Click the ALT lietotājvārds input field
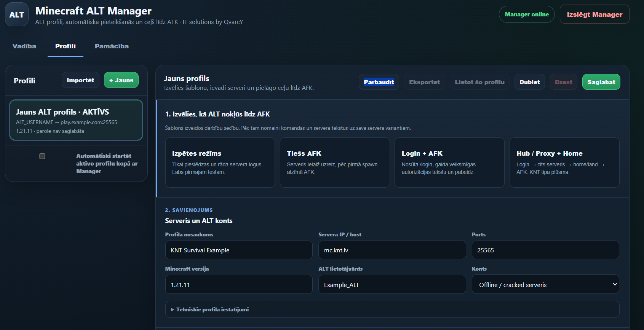Viewport: 644px width, 330px height. pos(392,284)
